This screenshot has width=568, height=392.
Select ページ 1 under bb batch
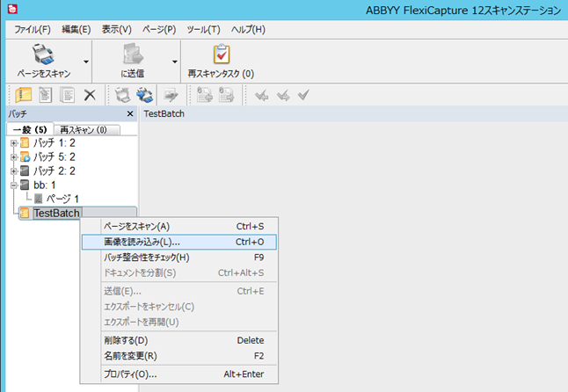click(62, 199)
